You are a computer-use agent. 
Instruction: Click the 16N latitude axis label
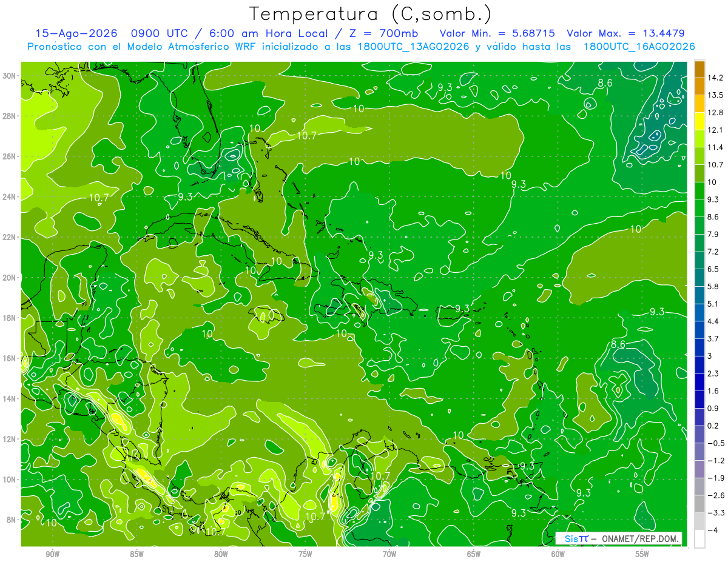pyautogui.click(x=10, y=358)
